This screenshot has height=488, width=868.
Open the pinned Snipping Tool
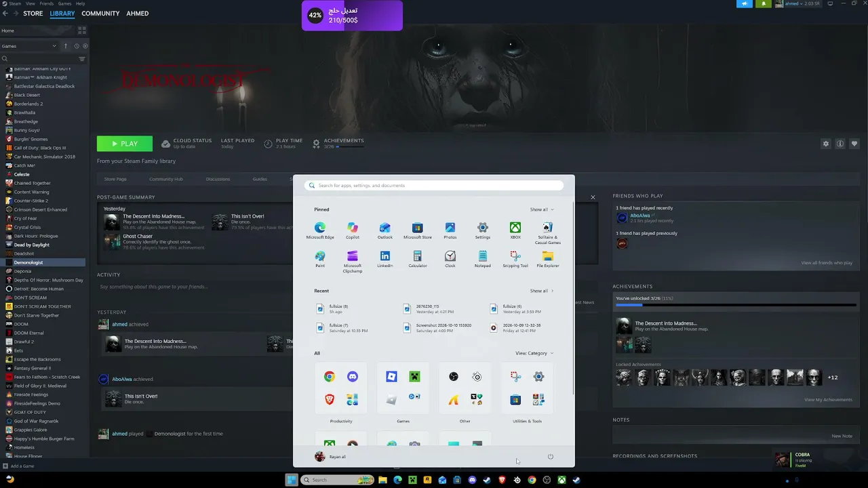coord(515,259)
